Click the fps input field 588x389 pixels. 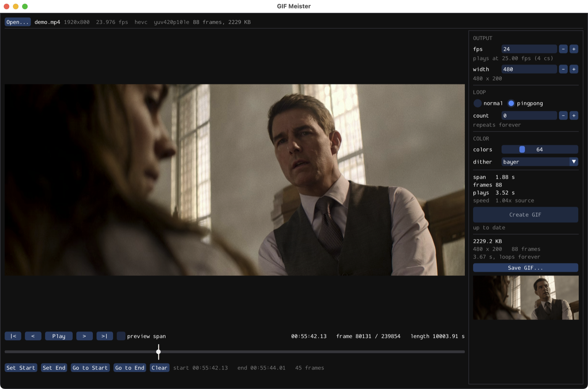[x=529, y=49]
